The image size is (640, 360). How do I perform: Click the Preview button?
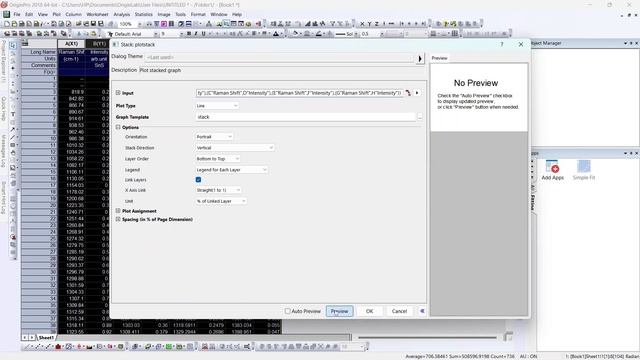point(339,311)
